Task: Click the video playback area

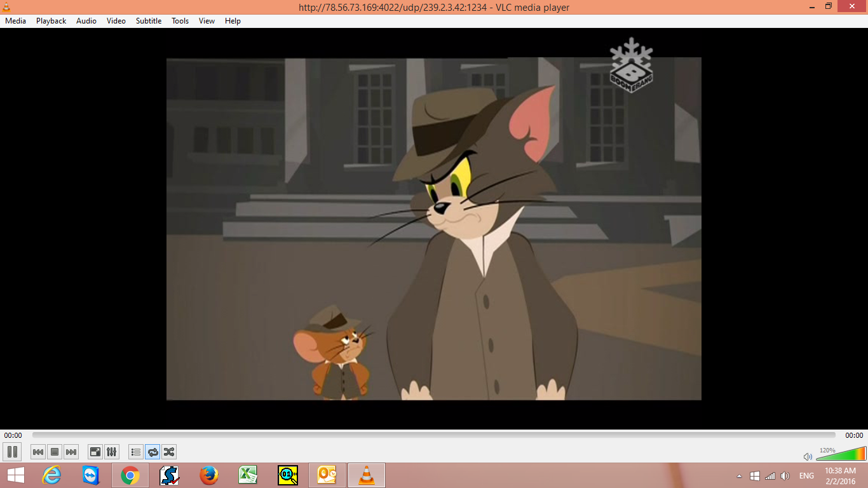Action: pos(434,229)
